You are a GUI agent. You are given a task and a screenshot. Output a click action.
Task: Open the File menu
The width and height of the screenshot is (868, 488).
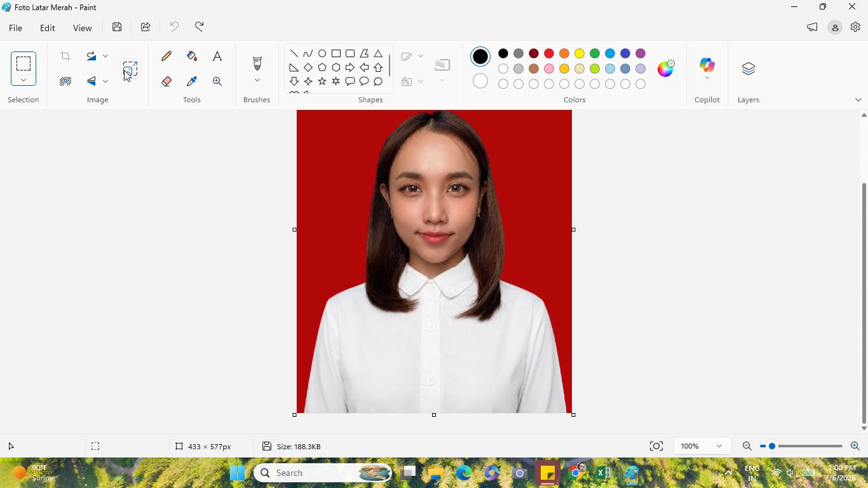pyautogui.click(x=15, y=28)
